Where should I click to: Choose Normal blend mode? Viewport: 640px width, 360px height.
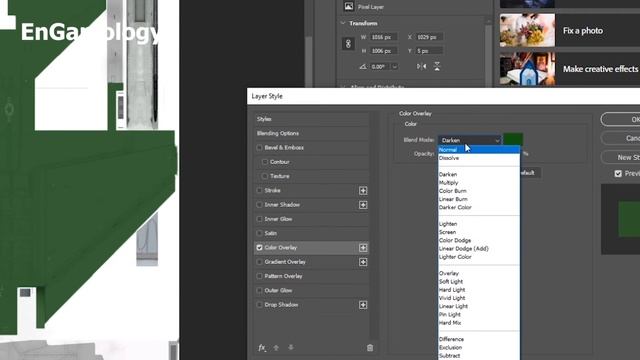pyautogui.click(x=479, y=150)
